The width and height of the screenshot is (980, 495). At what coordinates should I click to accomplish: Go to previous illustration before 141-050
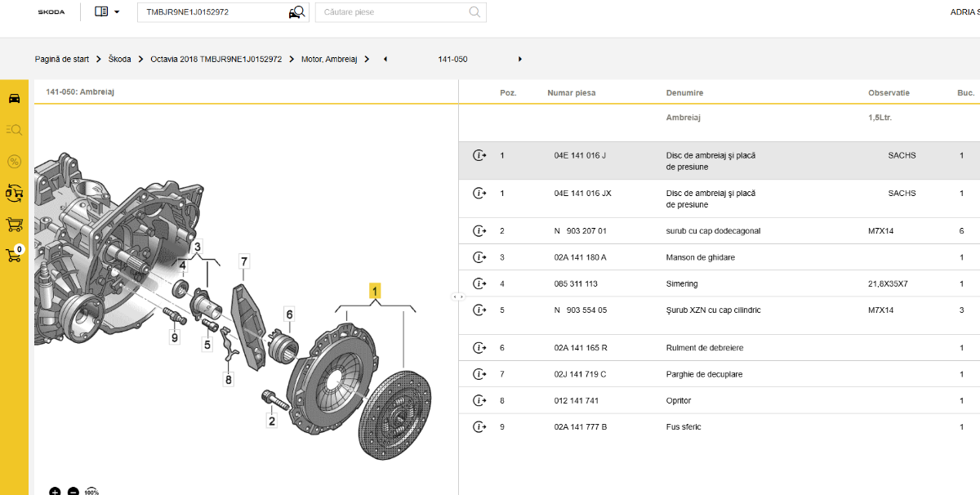click(385, 59)
